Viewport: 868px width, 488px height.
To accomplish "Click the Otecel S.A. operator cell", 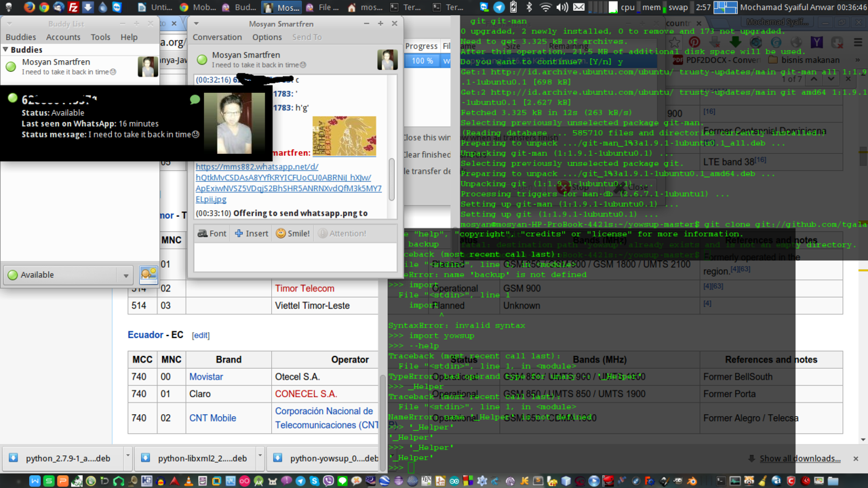I will click(297, 376).
